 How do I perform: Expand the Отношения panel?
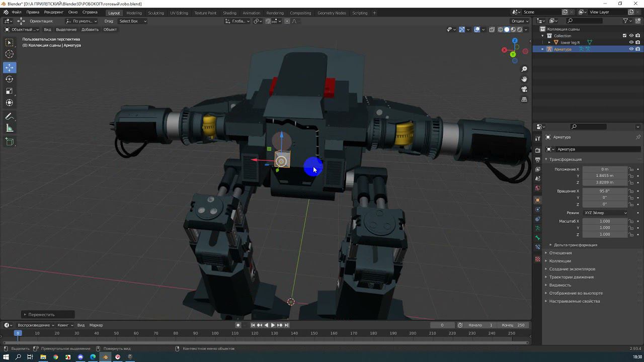(x=560, y=253)
